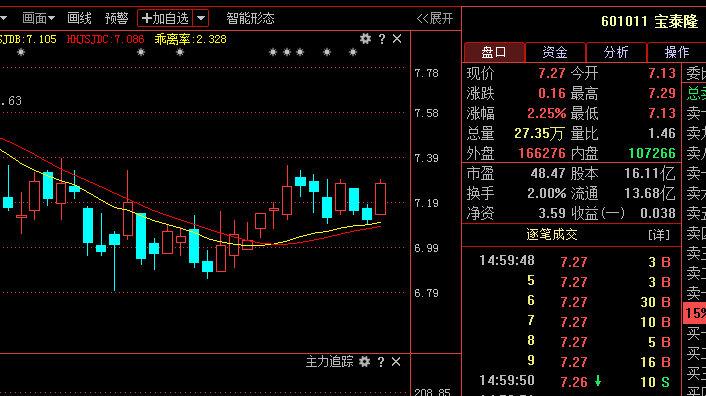This screenshot has width=706, height=396.
Task: Click the 6.79 price axis label
Action: click(426, 293)
